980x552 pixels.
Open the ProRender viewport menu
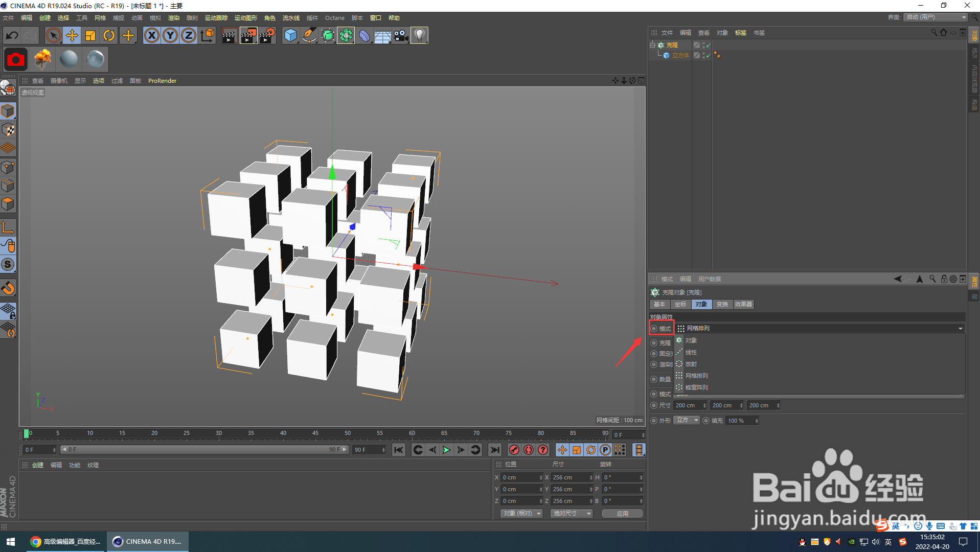coord(162,81)
